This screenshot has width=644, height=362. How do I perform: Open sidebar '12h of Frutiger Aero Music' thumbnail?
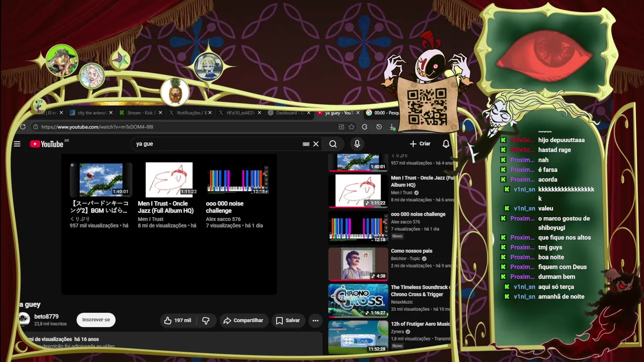[358, 337]
